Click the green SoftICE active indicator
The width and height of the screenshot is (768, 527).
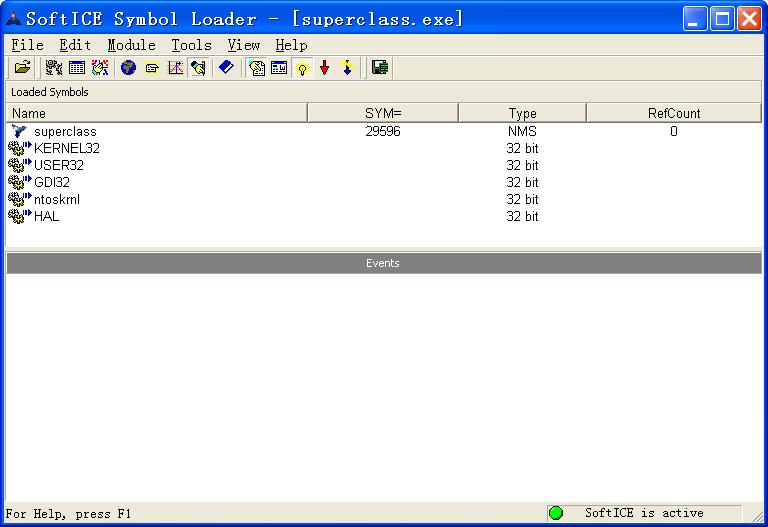coord(556,513)
